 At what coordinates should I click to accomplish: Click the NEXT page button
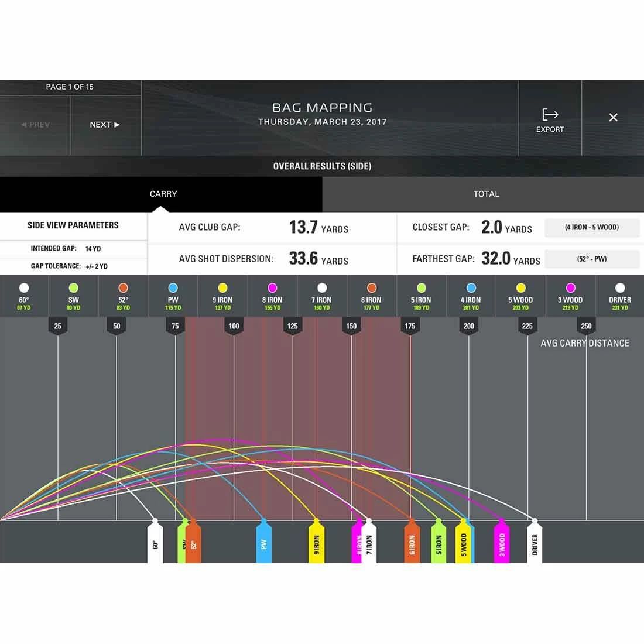coord(105,125)
